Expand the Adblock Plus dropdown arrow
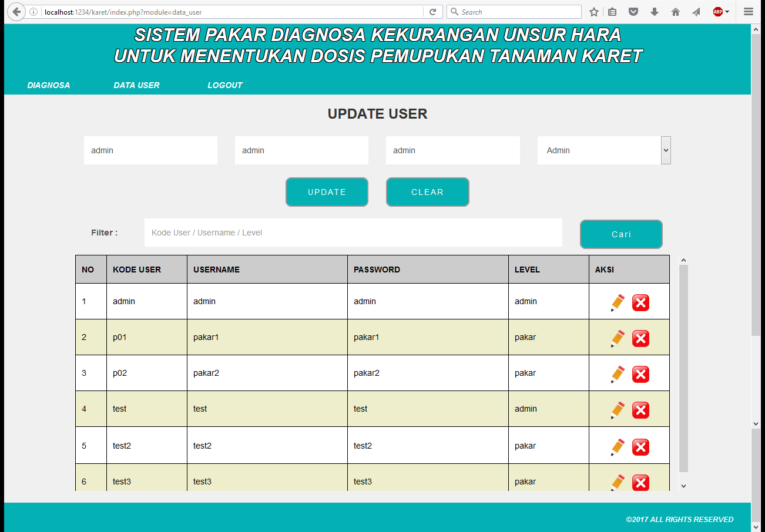This screenshot has height=532, width=765. [727, 12]
